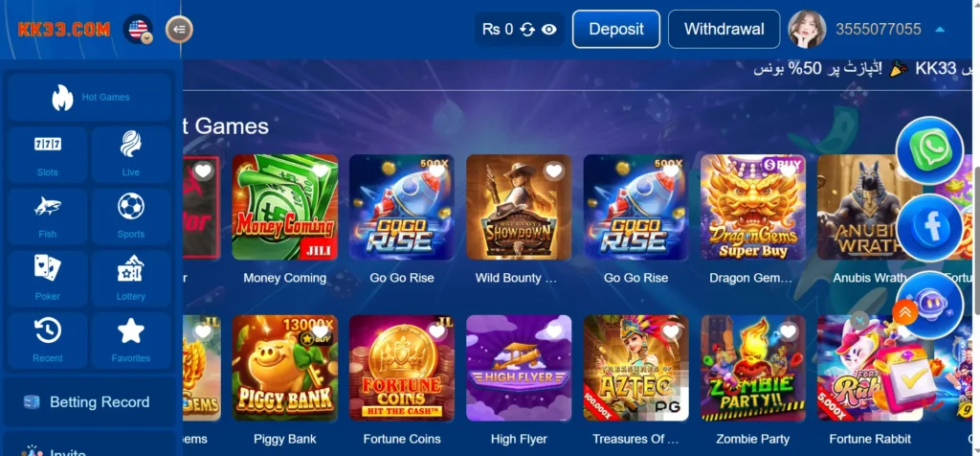The width and height of the screenshot is (980, 456).
Task: Collapse the sidebar with arrow button
Action: tap(179, 29)
